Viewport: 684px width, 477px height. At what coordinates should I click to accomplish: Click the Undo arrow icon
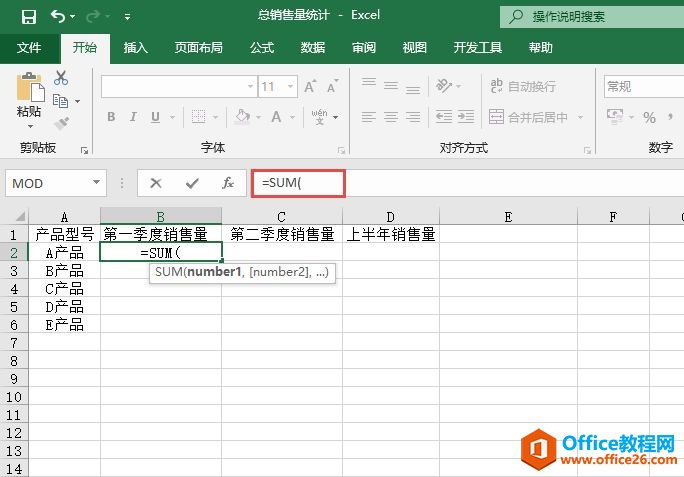[x=58, y=17]
